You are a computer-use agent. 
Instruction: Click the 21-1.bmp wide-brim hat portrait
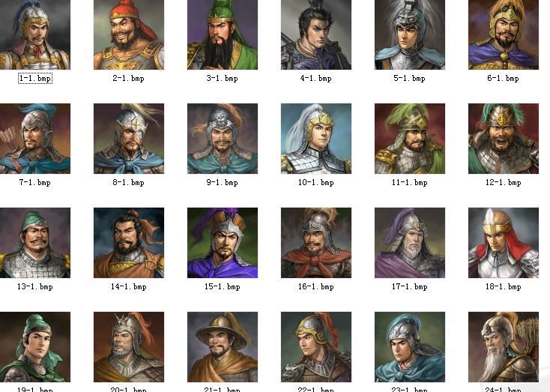point(223,347)
